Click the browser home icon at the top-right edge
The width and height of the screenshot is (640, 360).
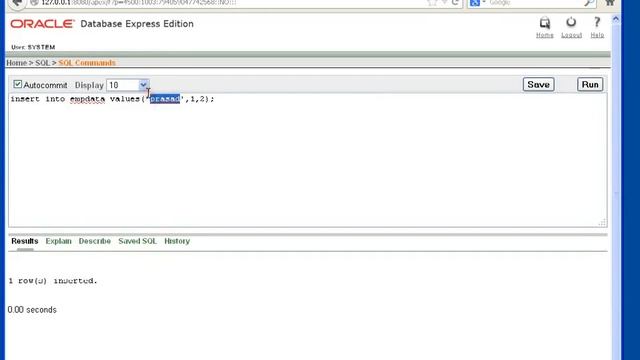[610, 3]
